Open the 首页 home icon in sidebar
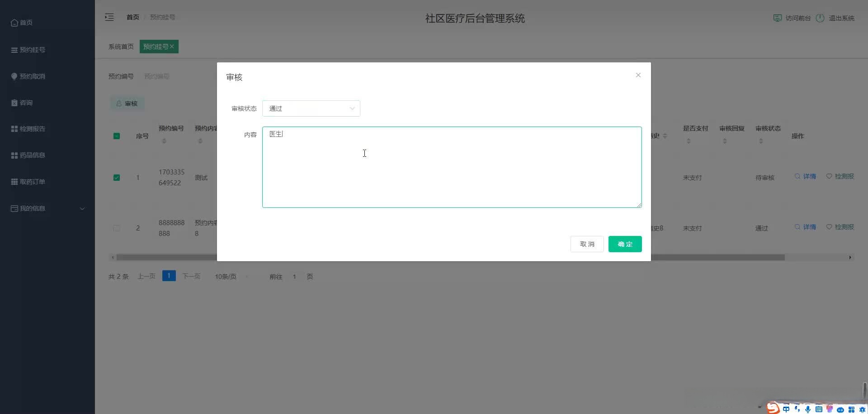Screen dimensions: 868x414 coord(15,23)
